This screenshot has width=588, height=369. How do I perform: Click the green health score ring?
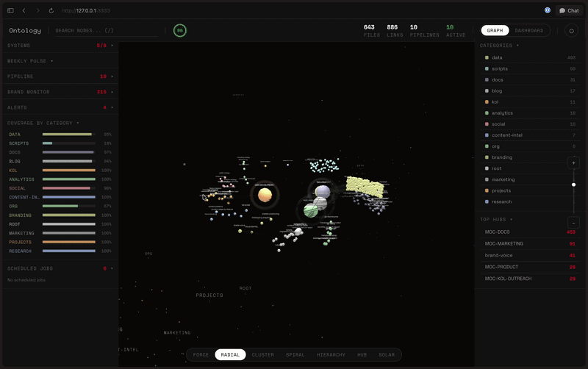pos(179,31)
